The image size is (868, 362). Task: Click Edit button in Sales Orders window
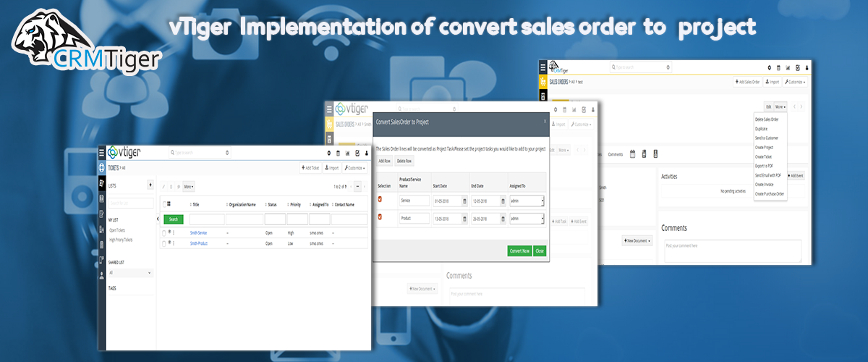[768, 106]
